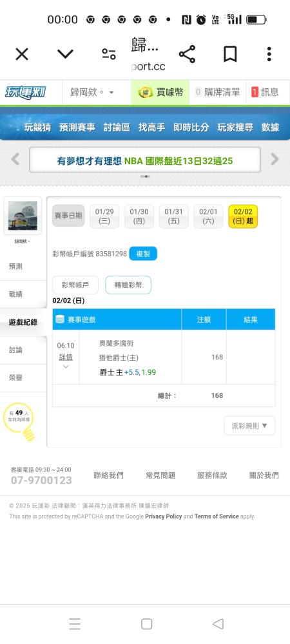Image resolution: width=290 pixels, height=644 pixels.
Task: Click the 轉贈彩幣 button
Action: 128,285
